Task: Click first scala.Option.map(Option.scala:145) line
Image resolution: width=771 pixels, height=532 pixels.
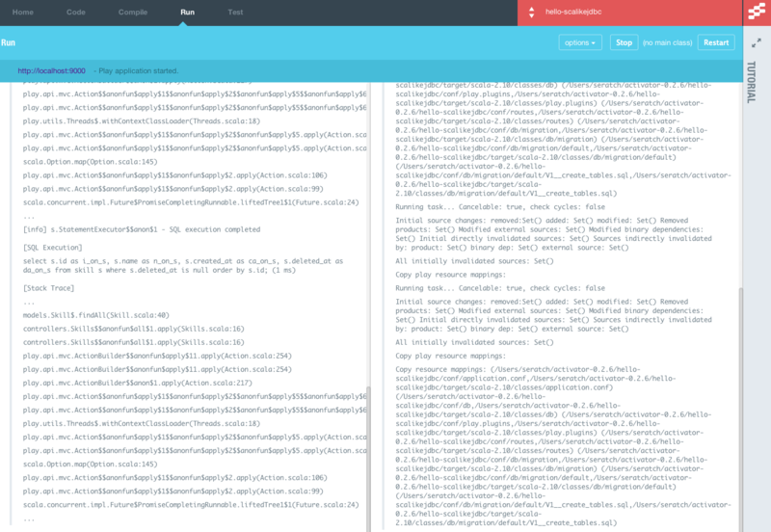Action: pyautogui.click(x=90, y=162)
